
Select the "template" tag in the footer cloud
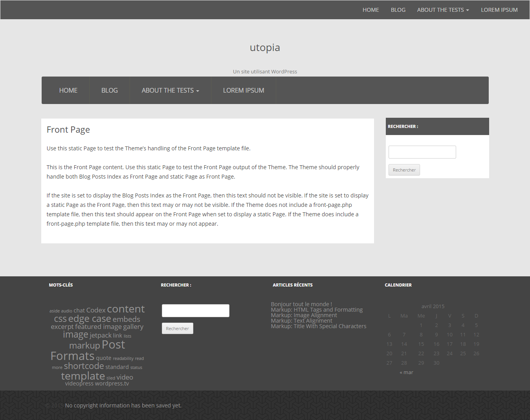[83, 376]
